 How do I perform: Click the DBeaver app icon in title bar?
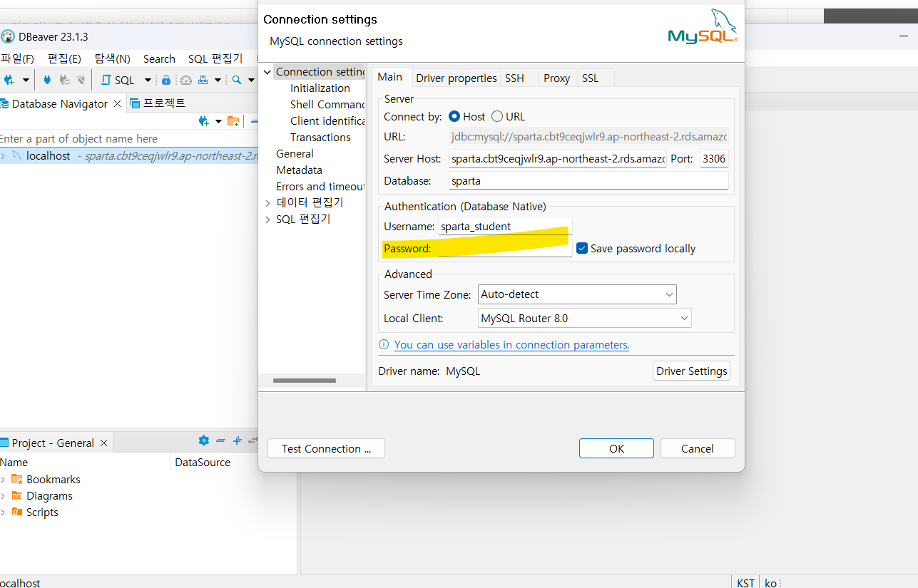tap(8, 36)
